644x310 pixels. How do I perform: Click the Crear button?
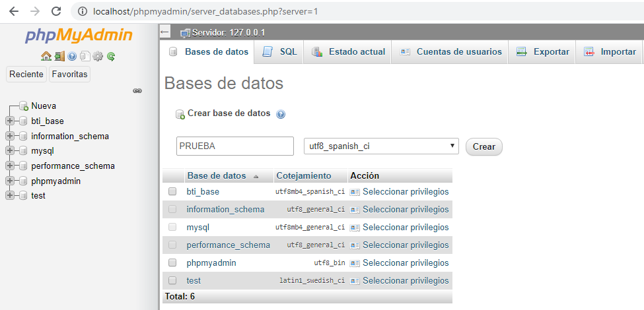[483, 146]
